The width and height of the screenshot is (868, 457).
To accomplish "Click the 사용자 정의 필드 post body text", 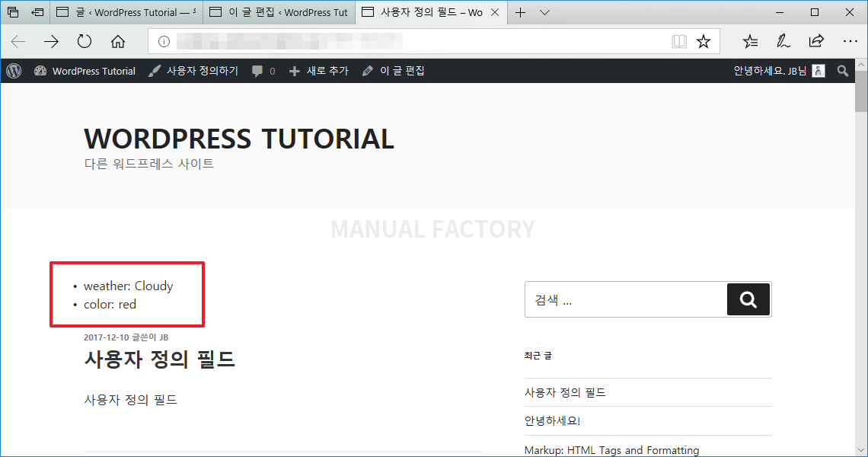I will click(x=131, y=400).
